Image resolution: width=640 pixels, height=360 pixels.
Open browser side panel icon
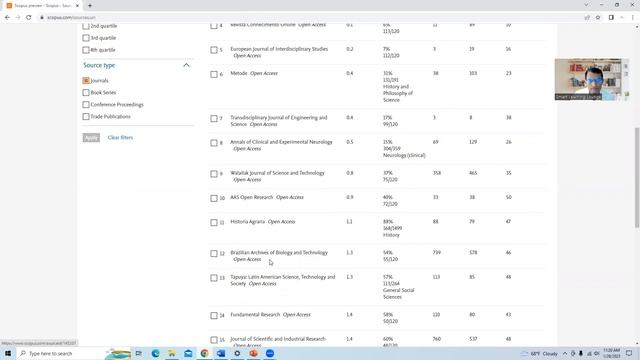pos(611,18)
